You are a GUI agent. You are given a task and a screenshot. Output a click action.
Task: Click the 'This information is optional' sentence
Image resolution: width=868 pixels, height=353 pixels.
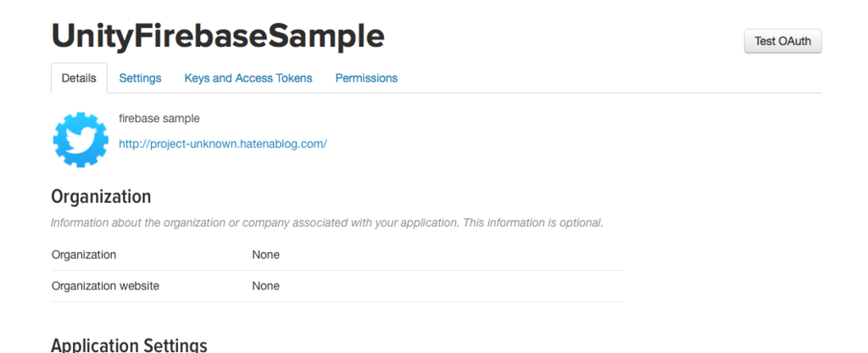(533, 223)
